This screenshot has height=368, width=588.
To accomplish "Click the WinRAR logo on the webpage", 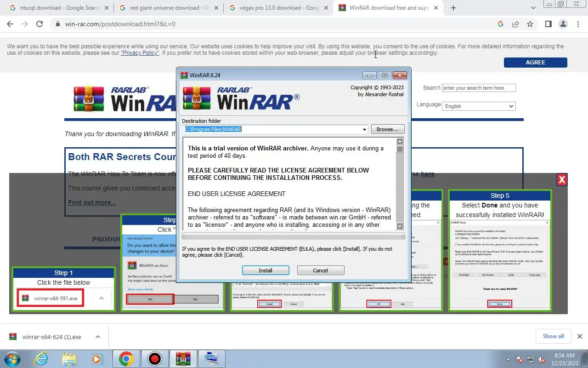I will (124, 98).
